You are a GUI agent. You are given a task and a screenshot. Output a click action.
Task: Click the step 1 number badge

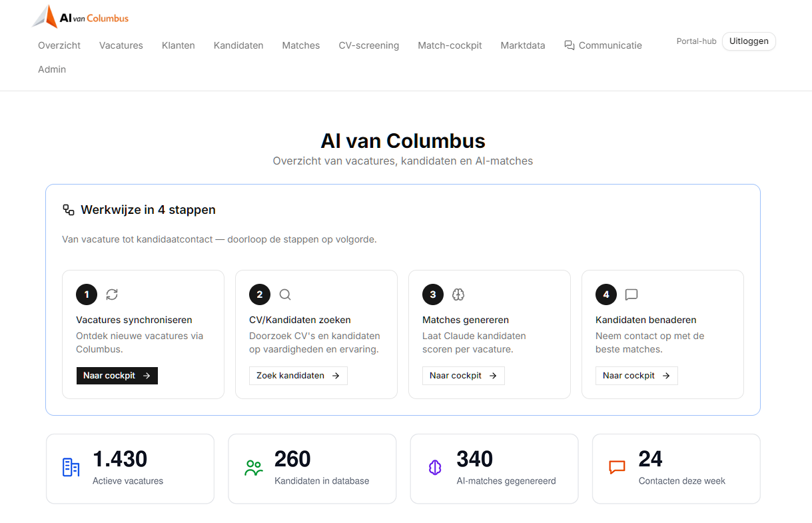(87, 294)
